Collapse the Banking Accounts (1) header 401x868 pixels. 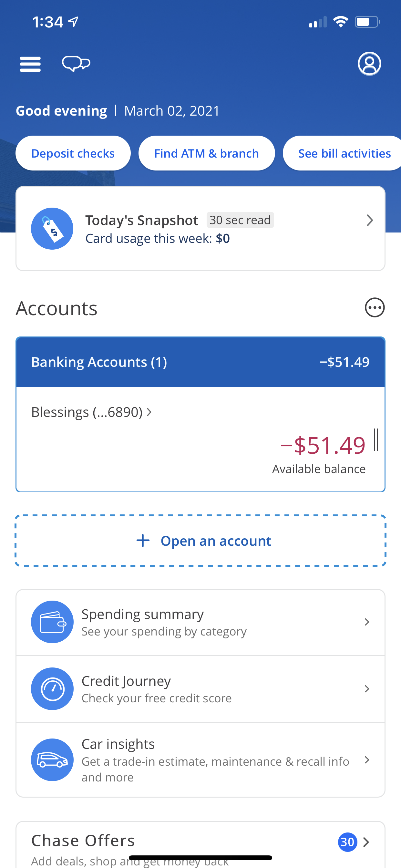(x=200, y=362)
